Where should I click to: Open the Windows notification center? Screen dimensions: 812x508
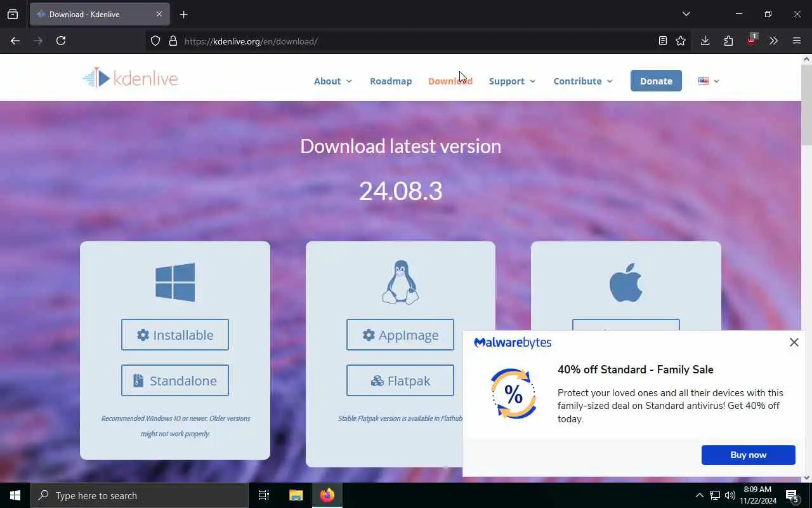(x=792, y=495)
